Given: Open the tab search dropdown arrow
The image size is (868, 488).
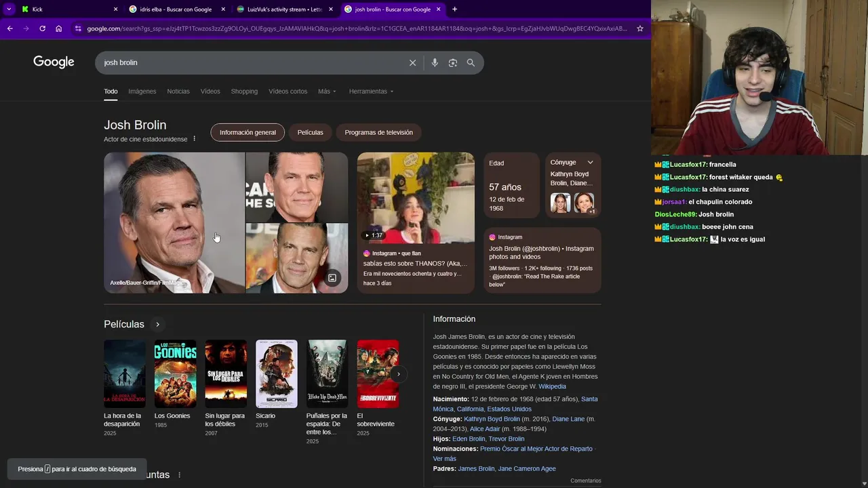Looking at the screenshot, I should [8, 9].
